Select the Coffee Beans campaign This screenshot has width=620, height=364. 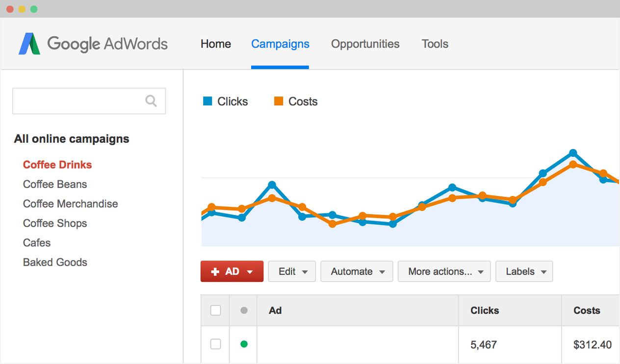click(54, 184)
